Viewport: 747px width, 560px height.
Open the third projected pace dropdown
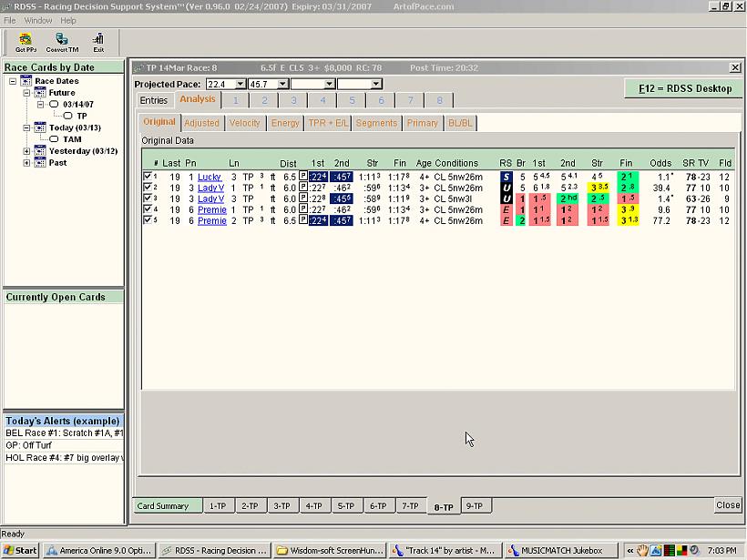tap(329, 85)
